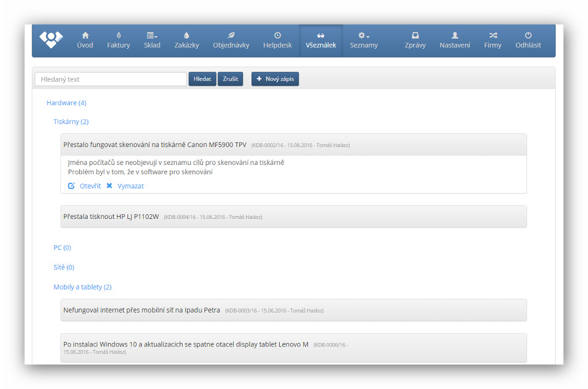Log out with Odhlásit
This screenshot has width=588, height=389.
pyautogui.click(x=528, y=40)
